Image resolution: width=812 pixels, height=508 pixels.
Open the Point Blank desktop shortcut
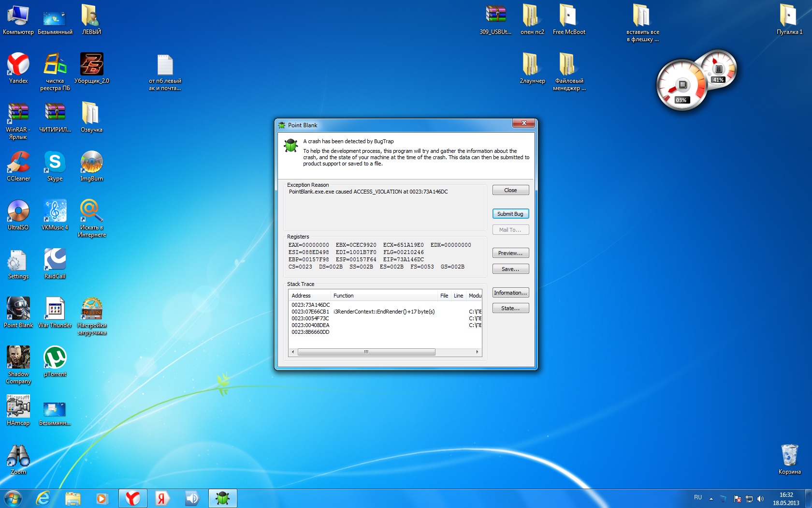[x=18, y=309]
